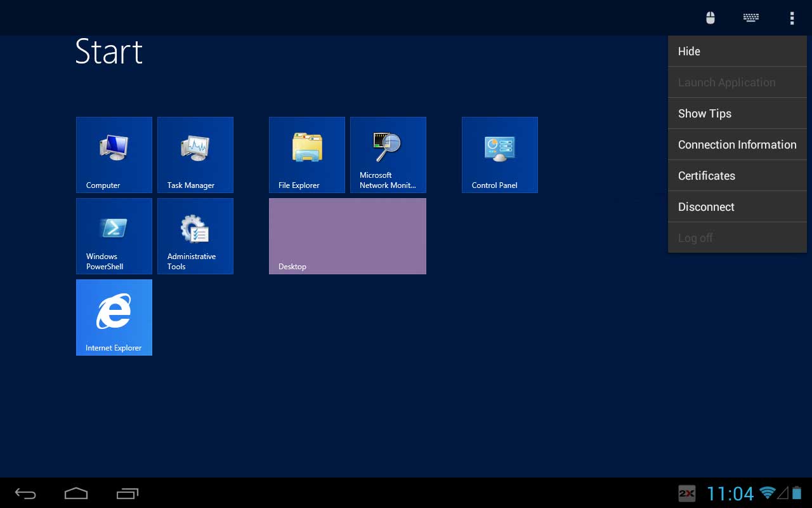Open the Computer tile
Viewport: 812px width, 508px height.
pyautogui.click(x=114, y=155)
